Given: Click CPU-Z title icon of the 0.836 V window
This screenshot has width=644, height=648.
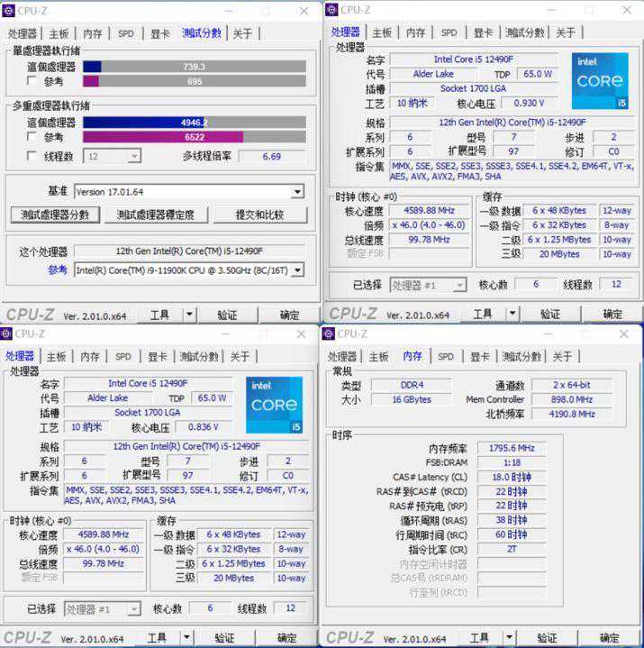Looking at the screenshot, I should [x=9, y=333].
